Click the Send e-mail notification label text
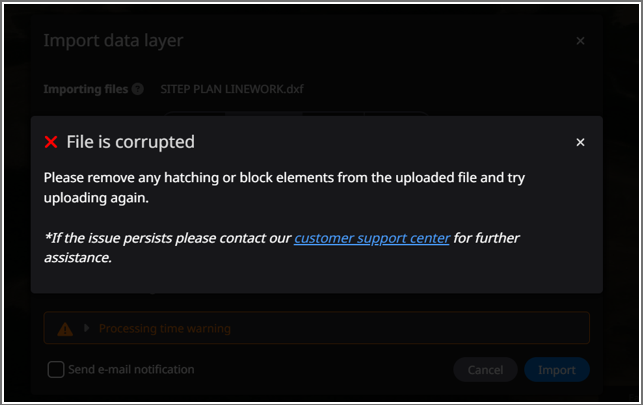Viewport: 644px width, 405px height. click(131, 370)
